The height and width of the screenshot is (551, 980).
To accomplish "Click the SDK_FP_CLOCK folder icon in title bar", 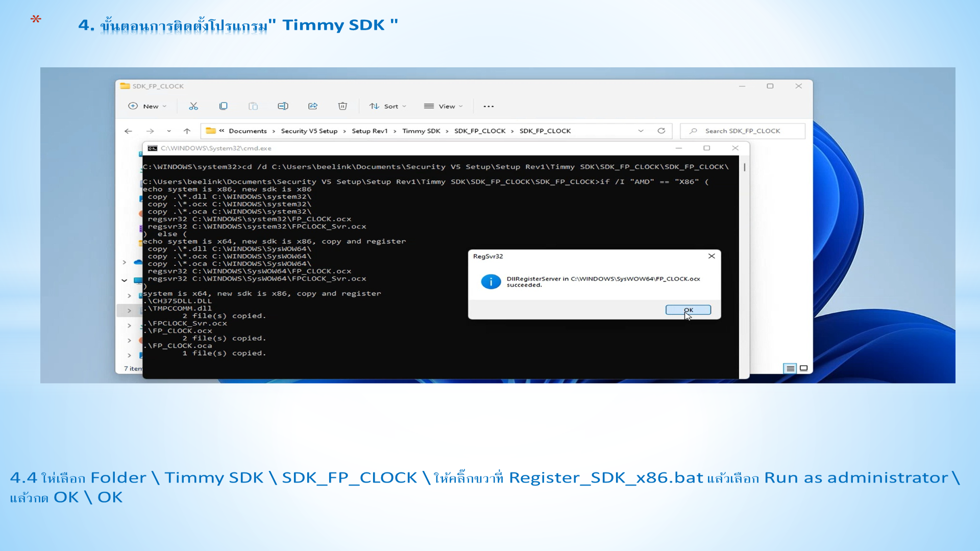I will tap(125, 86).
